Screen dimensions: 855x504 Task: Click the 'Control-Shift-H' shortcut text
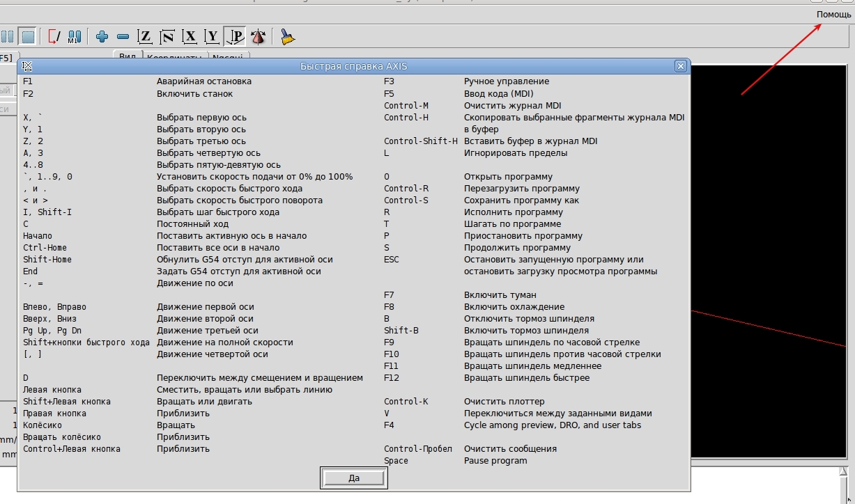421,141
